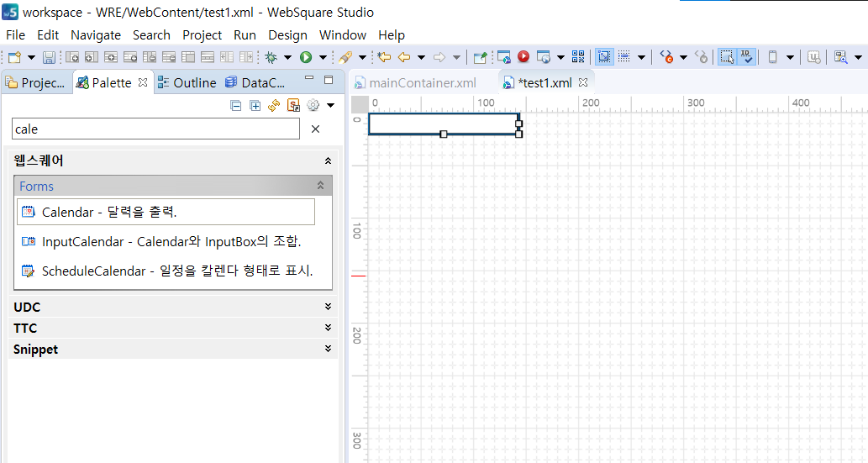Expand all palette groups with plus icon
The image size is (868, 463).
coord(255,105)
